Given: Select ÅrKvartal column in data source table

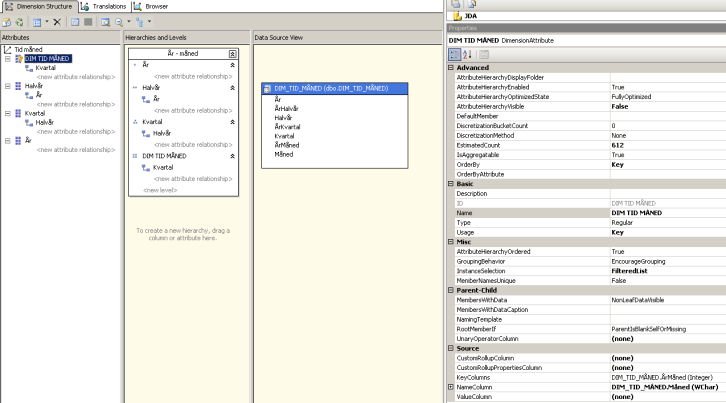Looking at the screenshot, I should click(x=287, y=126).
